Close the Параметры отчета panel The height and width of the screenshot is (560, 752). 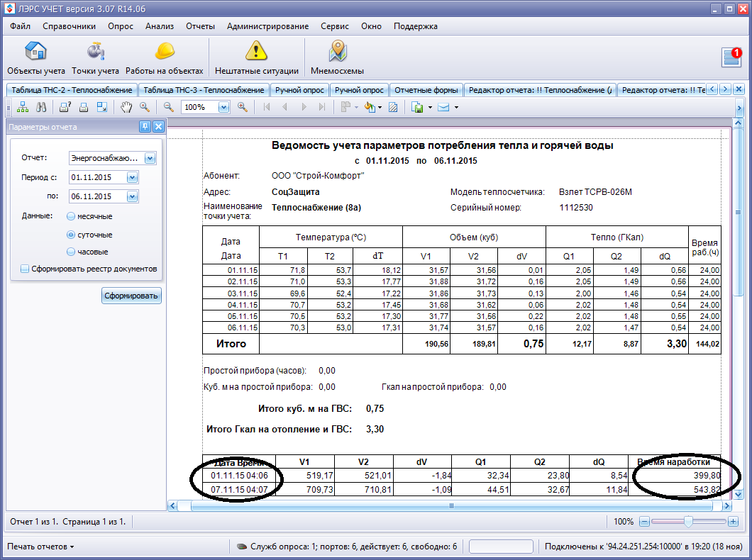[158, 126]
